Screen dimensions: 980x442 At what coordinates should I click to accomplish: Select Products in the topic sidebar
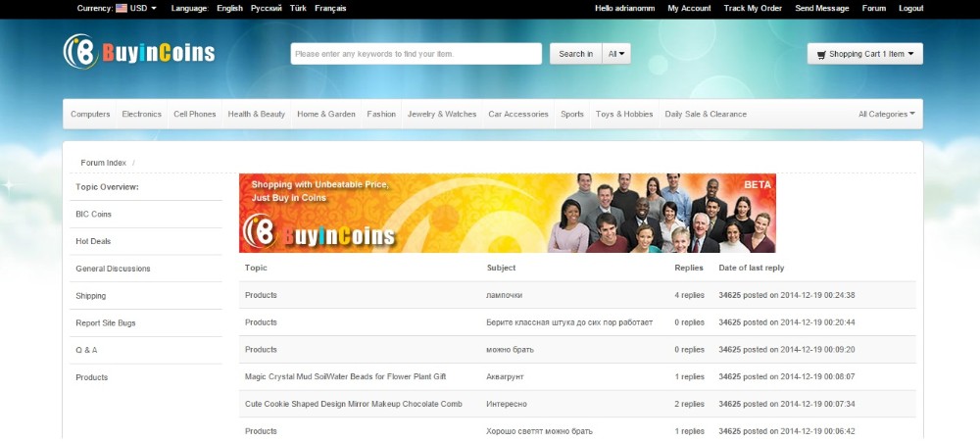(92, 377)
